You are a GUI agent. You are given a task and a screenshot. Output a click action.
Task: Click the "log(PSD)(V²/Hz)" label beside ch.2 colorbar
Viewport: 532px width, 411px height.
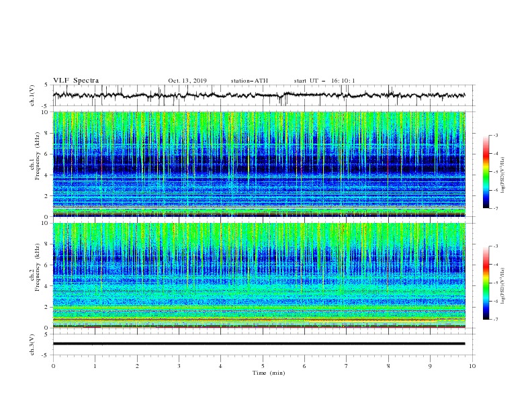[502, 286]
